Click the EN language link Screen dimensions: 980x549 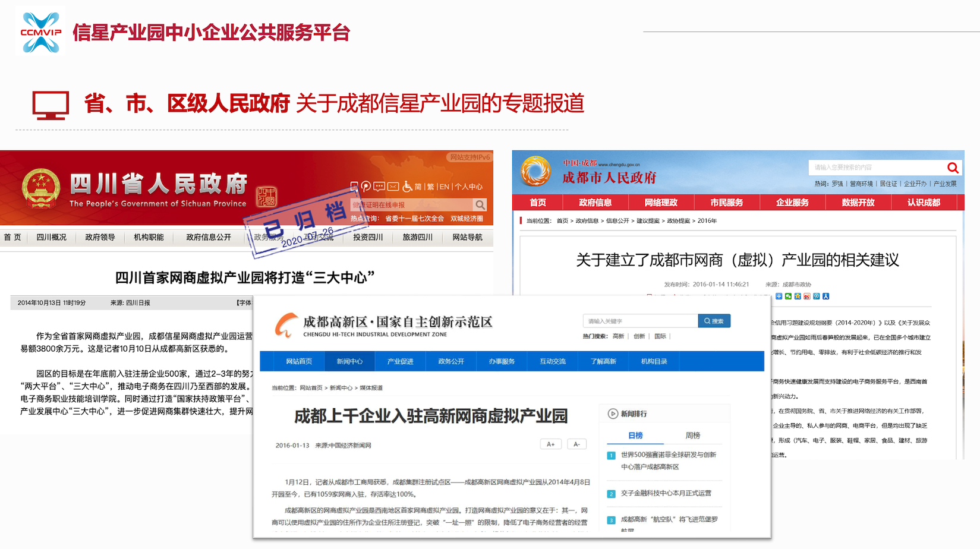coord(444,187)
